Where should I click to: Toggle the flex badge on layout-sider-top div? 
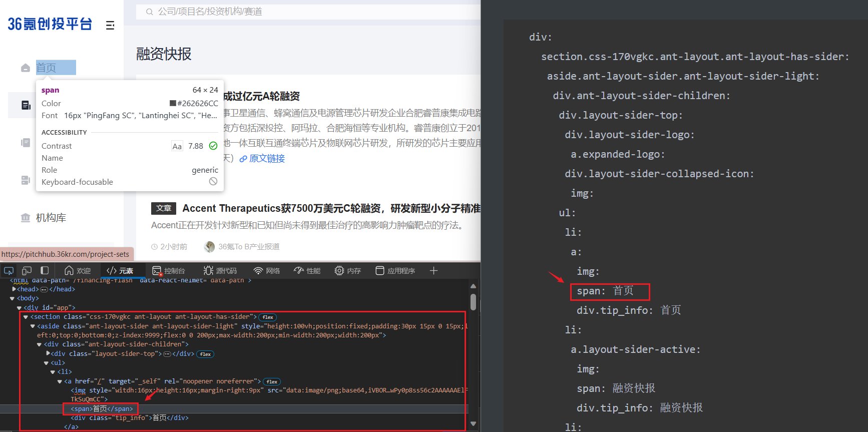tap(205, 354)
